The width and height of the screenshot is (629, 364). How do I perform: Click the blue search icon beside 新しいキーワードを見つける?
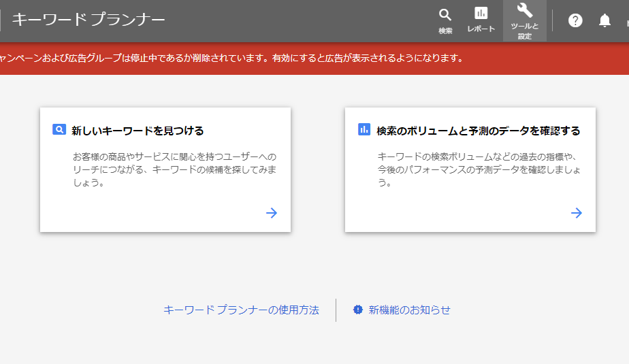59,129
